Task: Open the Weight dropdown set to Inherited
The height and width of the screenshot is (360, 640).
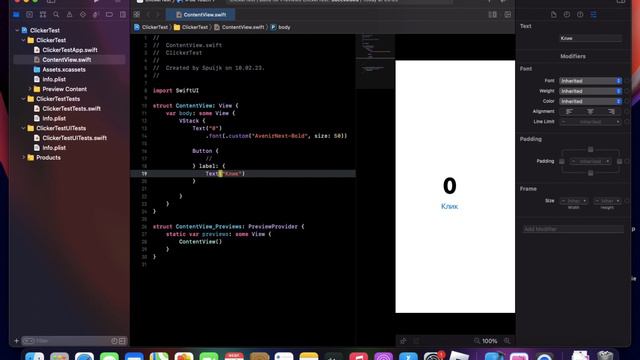Action: coord(591,91)
